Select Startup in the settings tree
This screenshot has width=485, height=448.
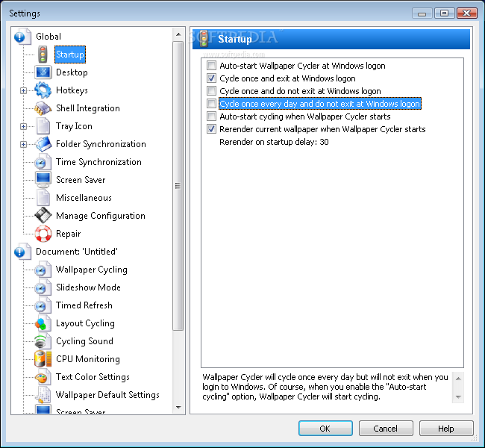pyautogui.click(x=70, y=55)
